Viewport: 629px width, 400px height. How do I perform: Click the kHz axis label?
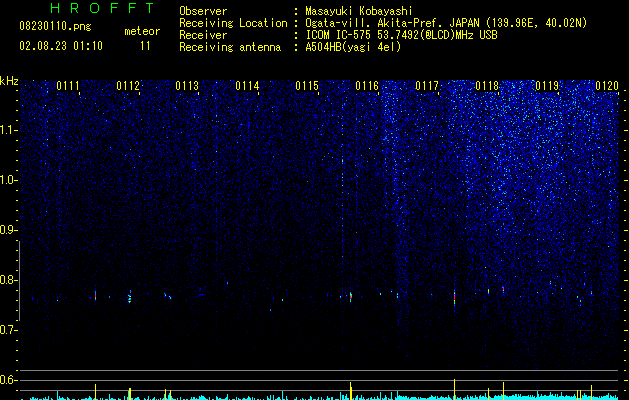coord(9,81)
